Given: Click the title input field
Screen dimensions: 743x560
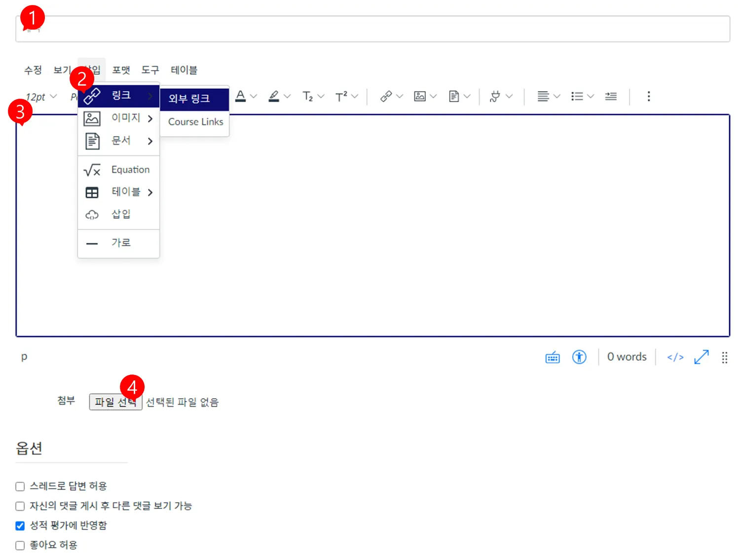Looking at the screenshot, I should (372, 29).
